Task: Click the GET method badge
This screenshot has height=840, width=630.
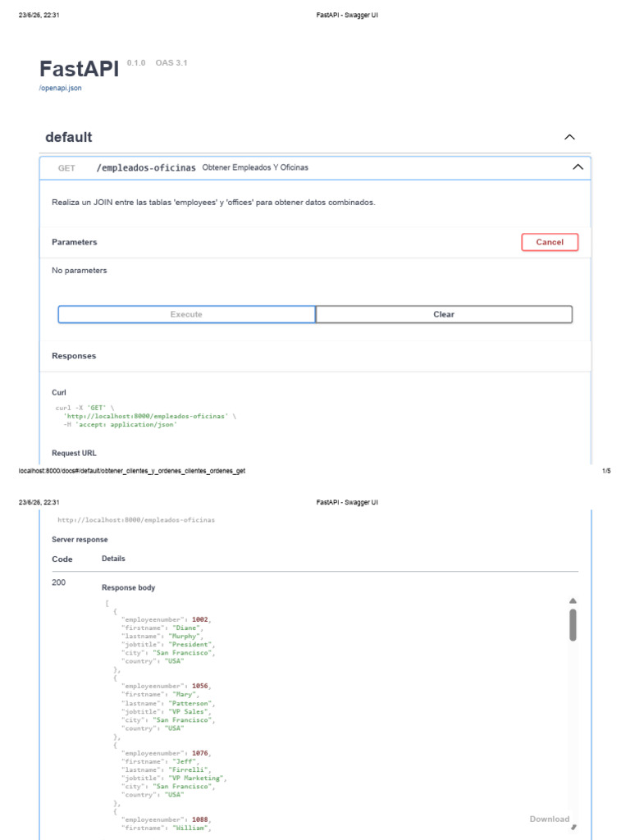Action: click(66, 168)
